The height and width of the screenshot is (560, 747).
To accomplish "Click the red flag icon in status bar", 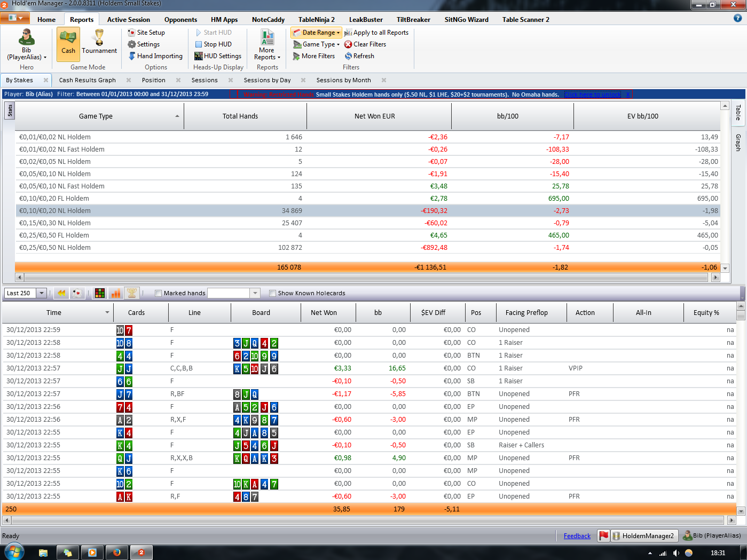I will pyautogui.click(x=603, y=535).
